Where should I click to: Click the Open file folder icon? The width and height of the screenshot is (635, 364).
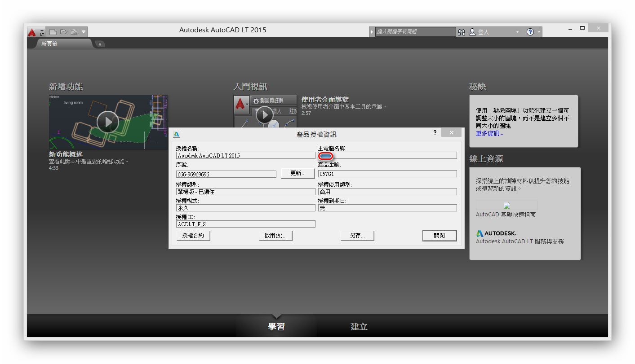pos(64,32)
